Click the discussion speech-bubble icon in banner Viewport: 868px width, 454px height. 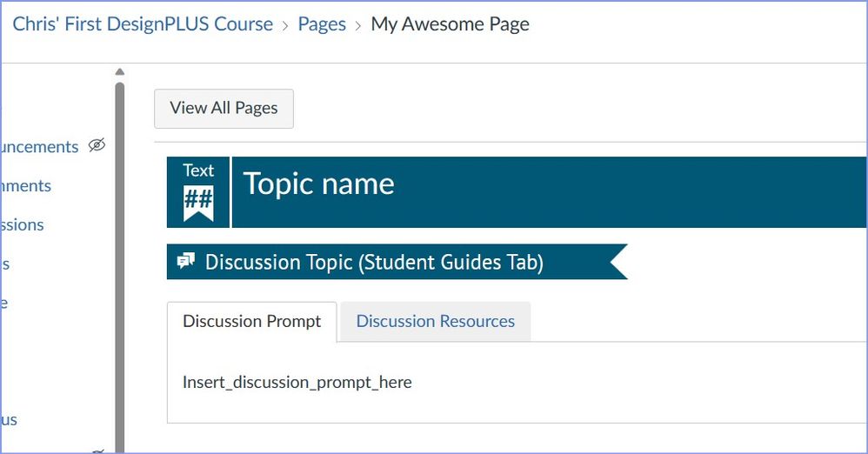pyautogui.click(x=186, y=262)
